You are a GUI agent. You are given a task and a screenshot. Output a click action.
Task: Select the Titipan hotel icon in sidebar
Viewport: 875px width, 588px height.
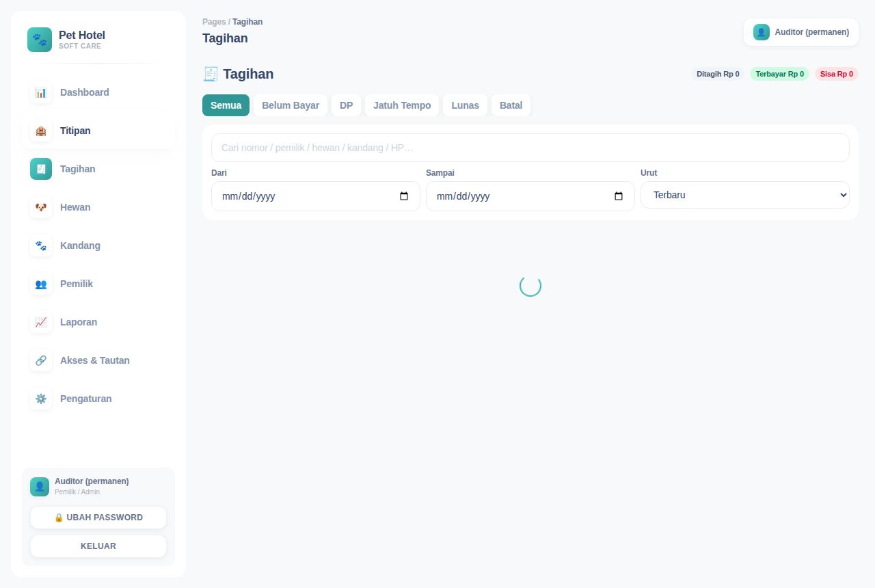click(x=41, y=131)
